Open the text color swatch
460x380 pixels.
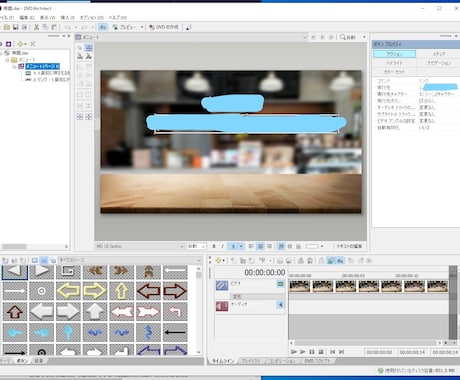pos(312,246)
